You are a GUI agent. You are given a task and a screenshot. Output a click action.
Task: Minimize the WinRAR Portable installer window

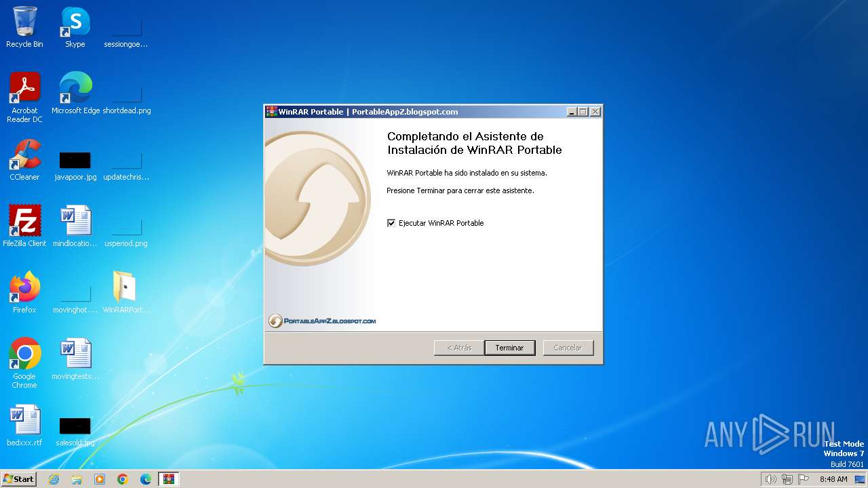(571, 112)
